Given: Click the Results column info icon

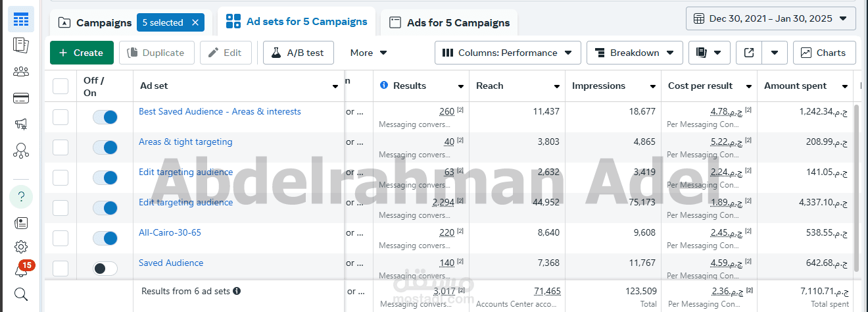Looking at the screenshot, I should point(385,86).
